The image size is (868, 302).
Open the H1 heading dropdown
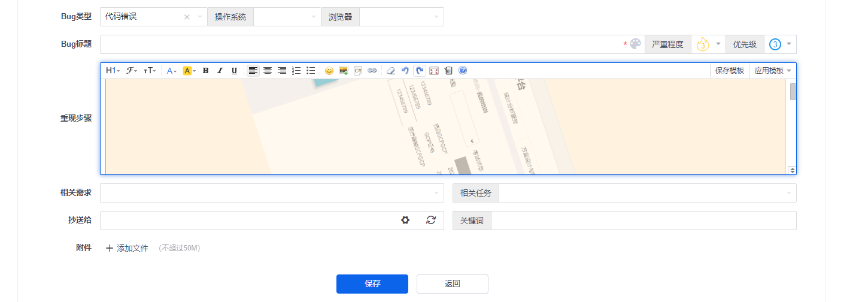pyautogui.click(x=113, y=71)
